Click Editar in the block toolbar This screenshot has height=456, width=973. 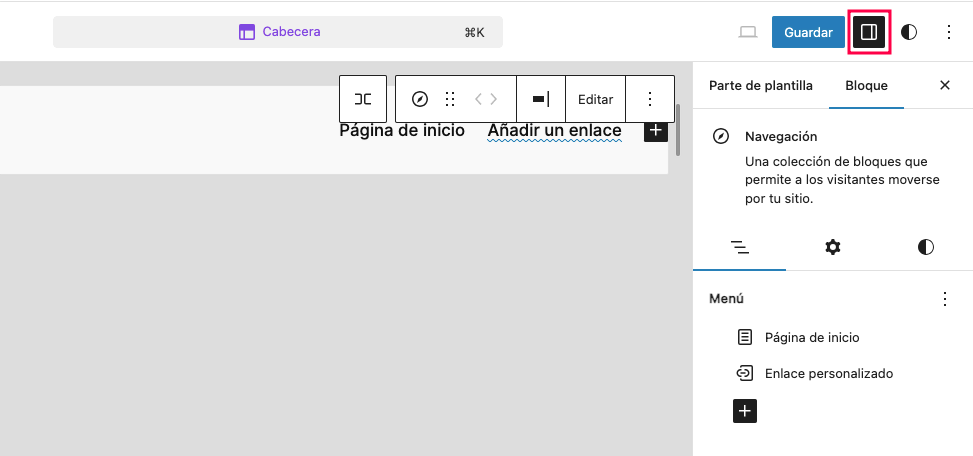(x=595, y=99)
